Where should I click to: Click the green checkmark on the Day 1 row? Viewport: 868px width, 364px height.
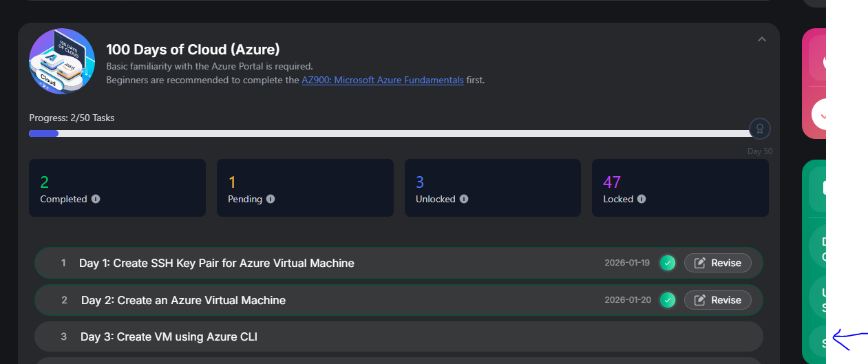667,263
